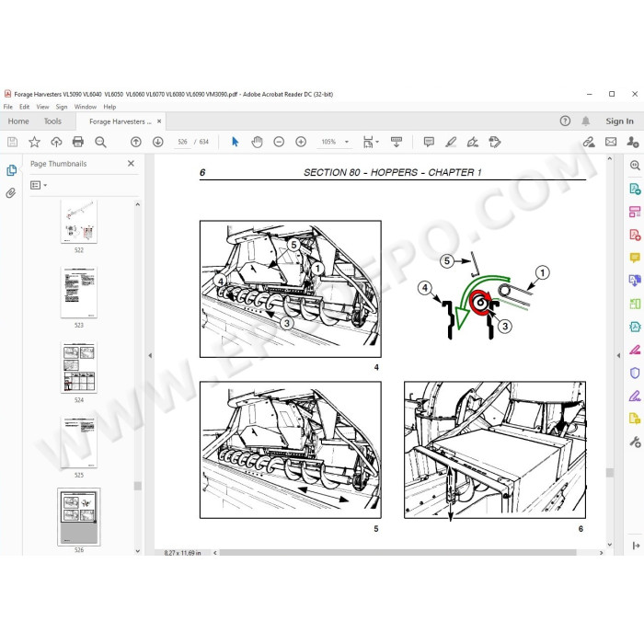Open the View menu
The width and height of the screenshot is (644, 644).
[42, 107]
